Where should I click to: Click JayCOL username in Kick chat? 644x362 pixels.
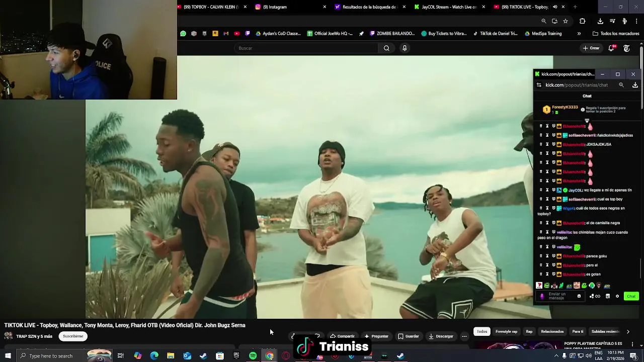[575, 191]
